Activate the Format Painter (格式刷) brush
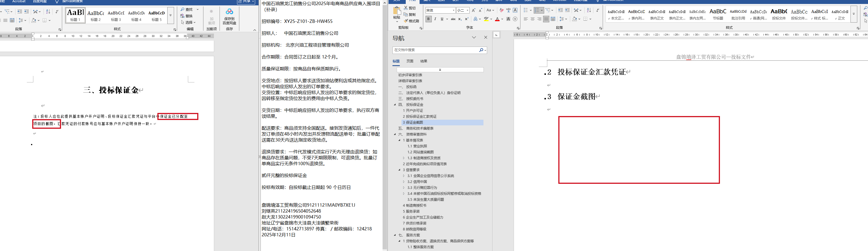Image resolution: width=868 pixels, height=251 pixels. [406, 21]
